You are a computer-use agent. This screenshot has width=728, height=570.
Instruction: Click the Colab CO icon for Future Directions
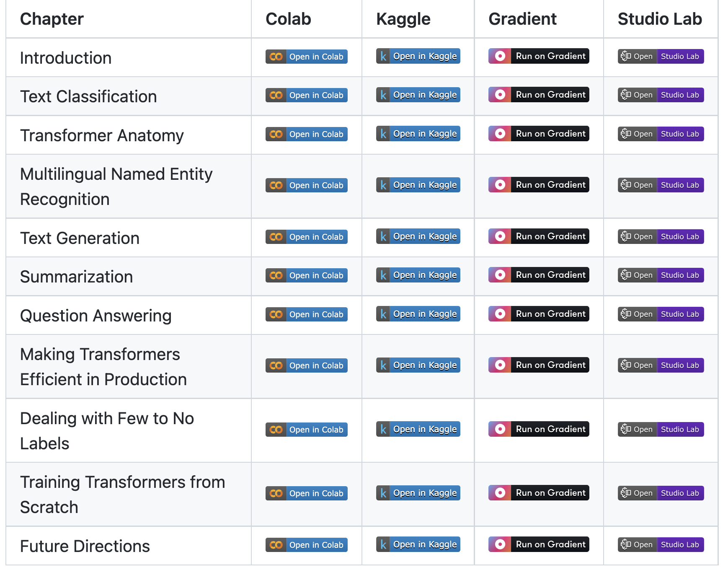tap(276, 544)
